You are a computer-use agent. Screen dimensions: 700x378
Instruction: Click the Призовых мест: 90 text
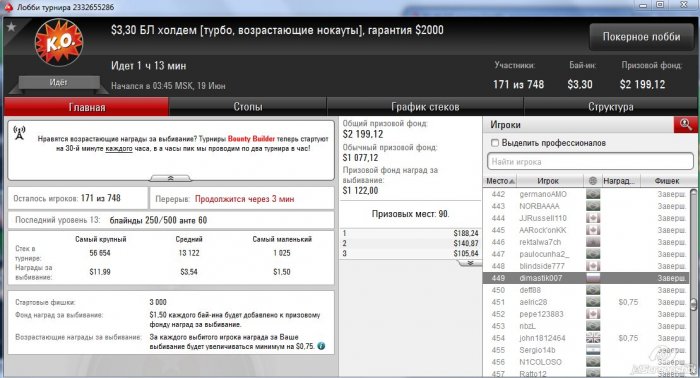tap(410, 214)
